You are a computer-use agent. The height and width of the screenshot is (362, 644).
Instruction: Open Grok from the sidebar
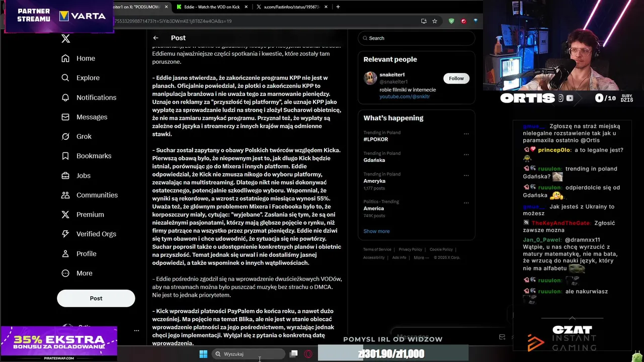pyautogui.click(x=76, y=136)
